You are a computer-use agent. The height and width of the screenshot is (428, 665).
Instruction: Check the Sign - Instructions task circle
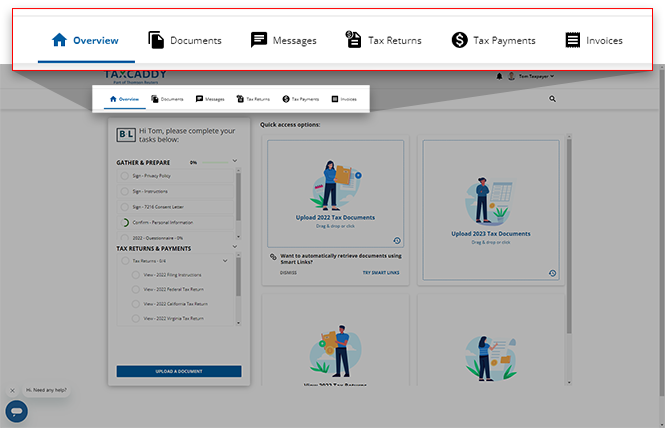pyautogui.click(x=124, y=191)
